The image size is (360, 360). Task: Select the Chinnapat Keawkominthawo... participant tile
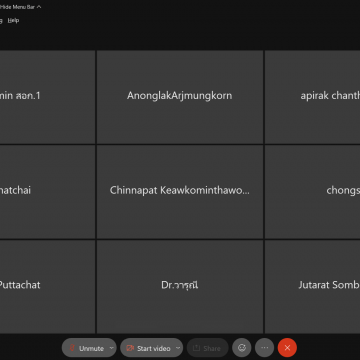click(180, 192)
